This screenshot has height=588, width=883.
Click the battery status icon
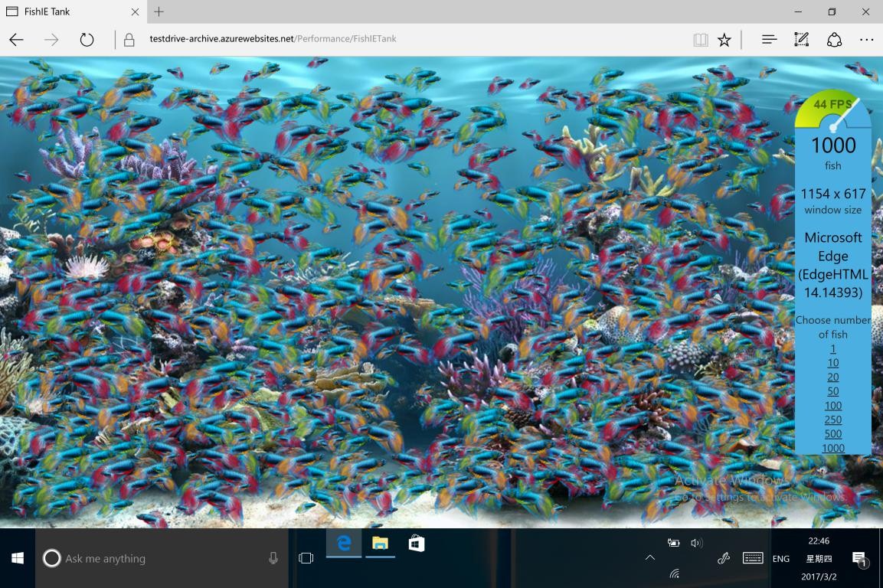673,543
